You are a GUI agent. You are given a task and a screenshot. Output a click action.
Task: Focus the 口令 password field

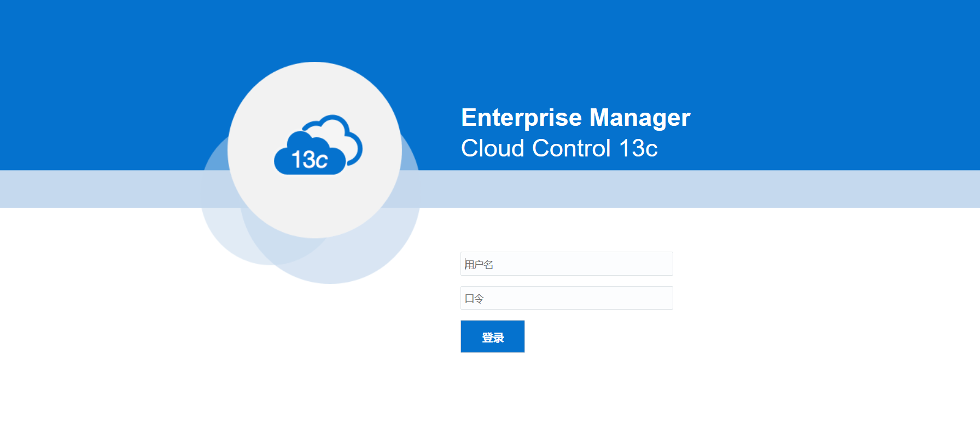[567, 298]
